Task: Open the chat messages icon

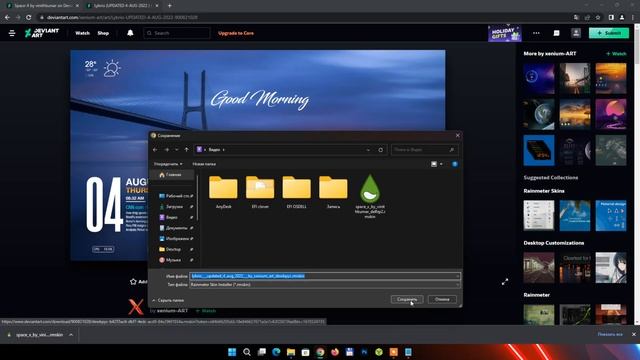Action: click(556, 33)
